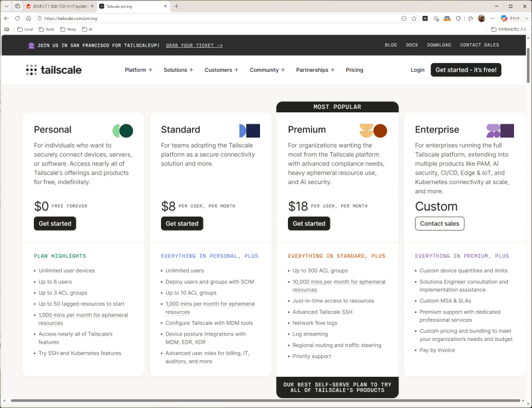The image size is (532, 408).
Task: Click Contact sales under Enterprise plan
Action: click(x=440, y=223)
